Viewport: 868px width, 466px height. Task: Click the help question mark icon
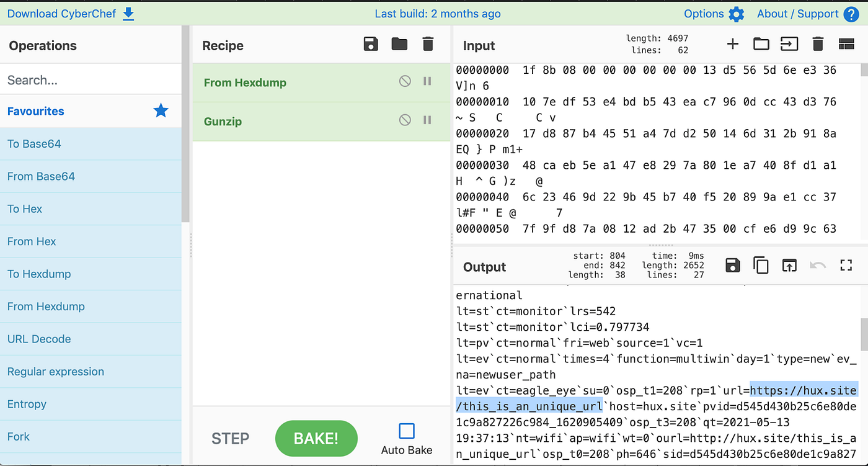pyautogui.click(x=851, y=14)
